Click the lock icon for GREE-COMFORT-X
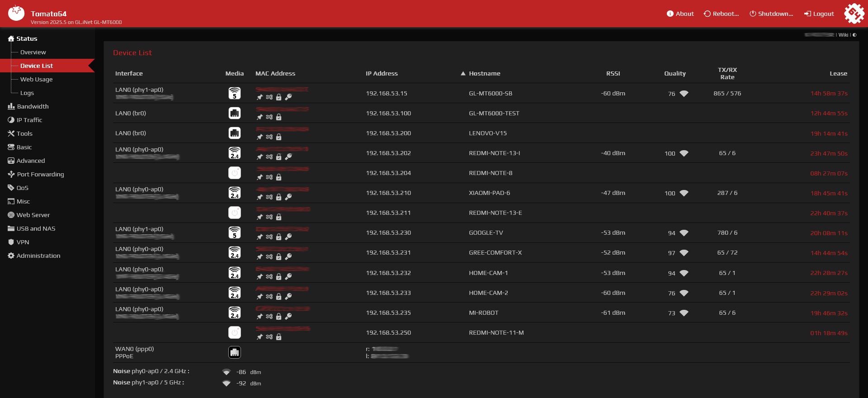 tap(278, 257)
